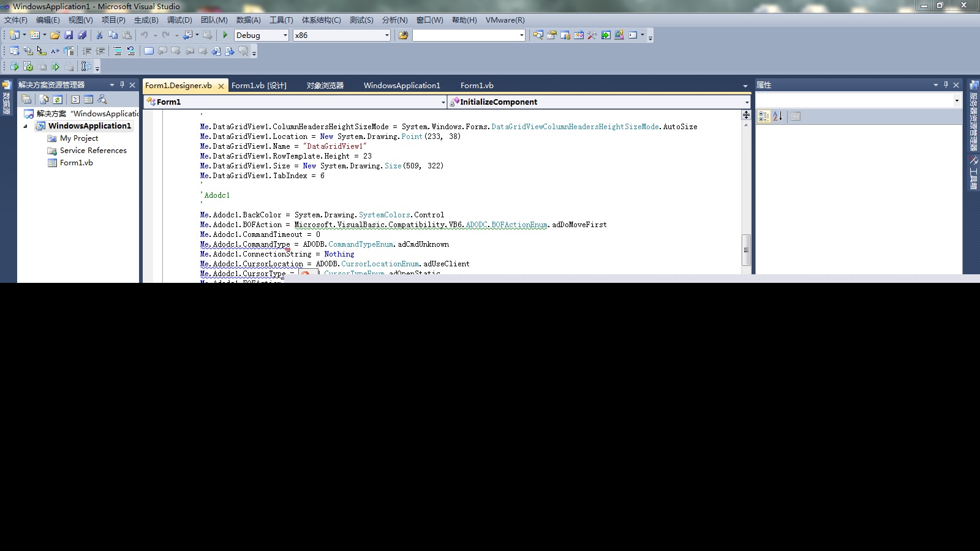The image size is (980, 551).
Task: Click the Increase Indent icon
Action: tap(100, 51)
